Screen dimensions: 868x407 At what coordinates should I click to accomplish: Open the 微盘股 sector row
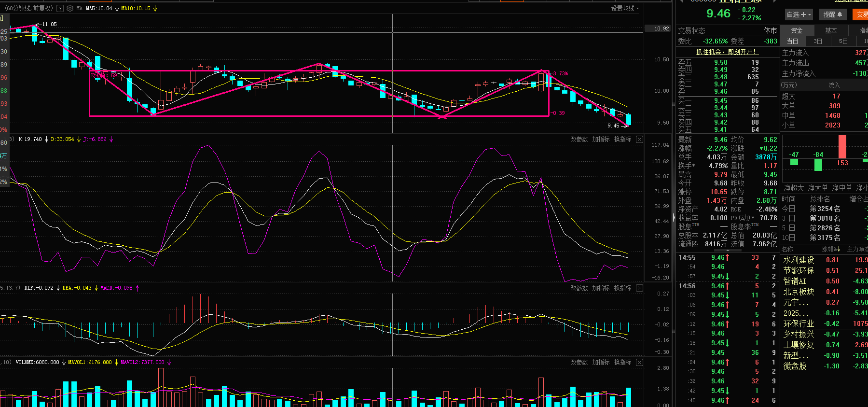coord(825,366)
